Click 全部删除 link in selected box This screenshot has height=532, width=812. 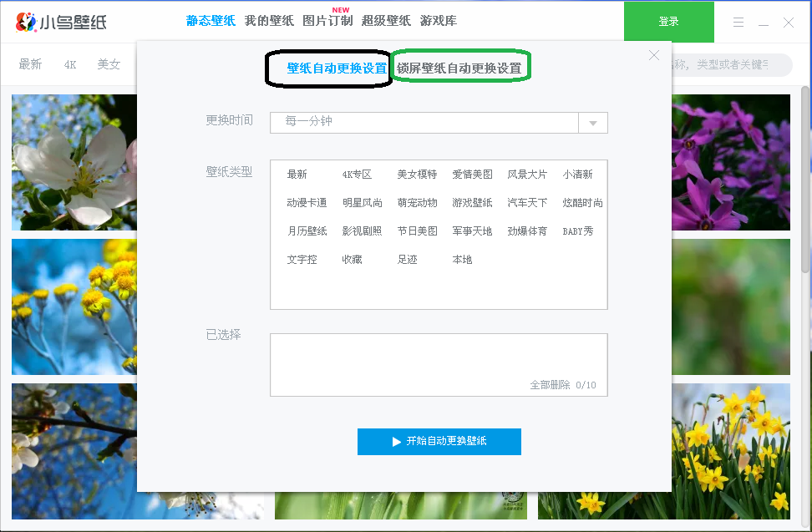tap(550, 385)
